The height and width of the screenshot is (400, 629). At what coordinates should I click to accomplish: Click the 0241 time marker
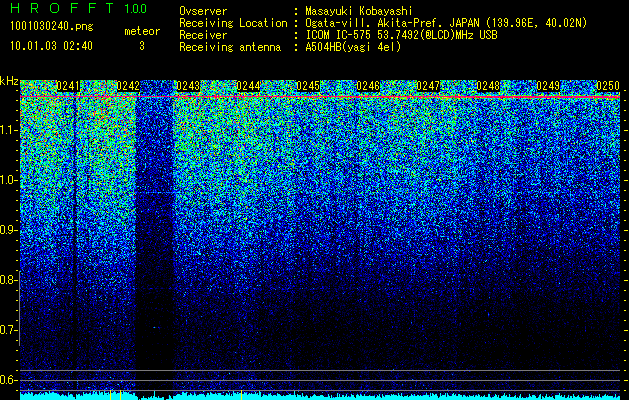68,86
